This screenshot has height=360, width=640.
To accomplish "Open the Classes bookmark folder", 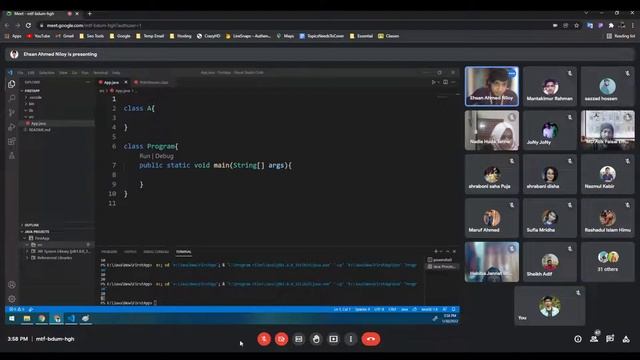I will [x=389, y=36].
